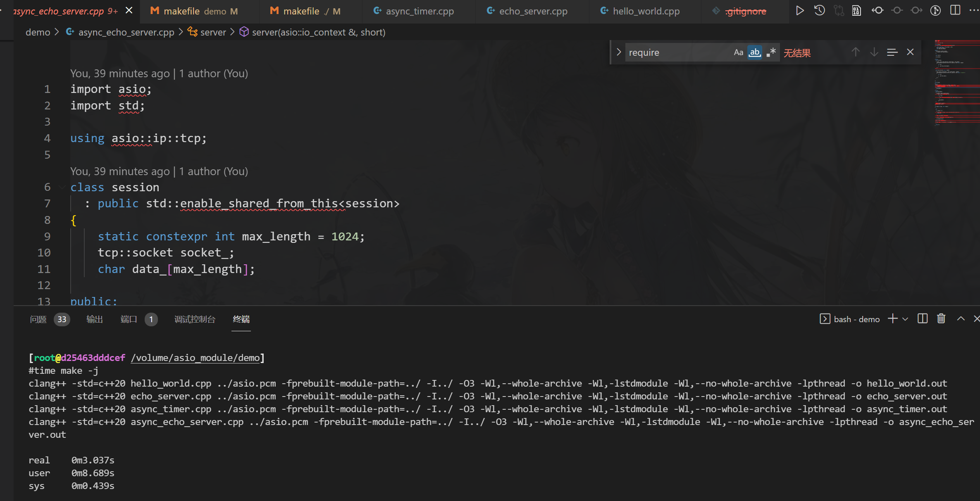980x501 pixels.
Task: Open breadcrumb server class symbol
Action: point(207,32)
